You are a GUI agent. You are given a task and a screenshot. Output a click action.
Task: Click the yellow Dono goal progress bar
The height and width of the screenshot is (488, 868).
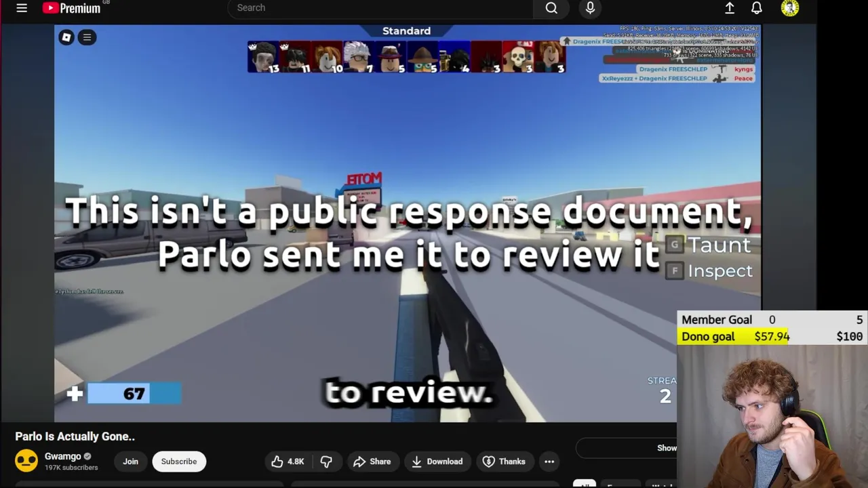pyautogui.click(x=734, y=336)
